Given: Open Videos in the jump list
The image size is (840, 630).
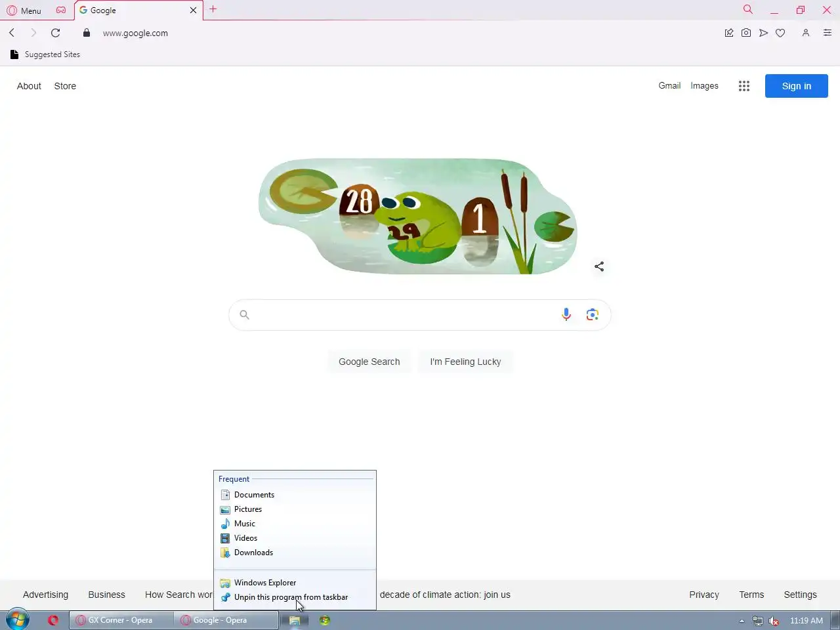Looking at the screenshot, I should (295, 538).
